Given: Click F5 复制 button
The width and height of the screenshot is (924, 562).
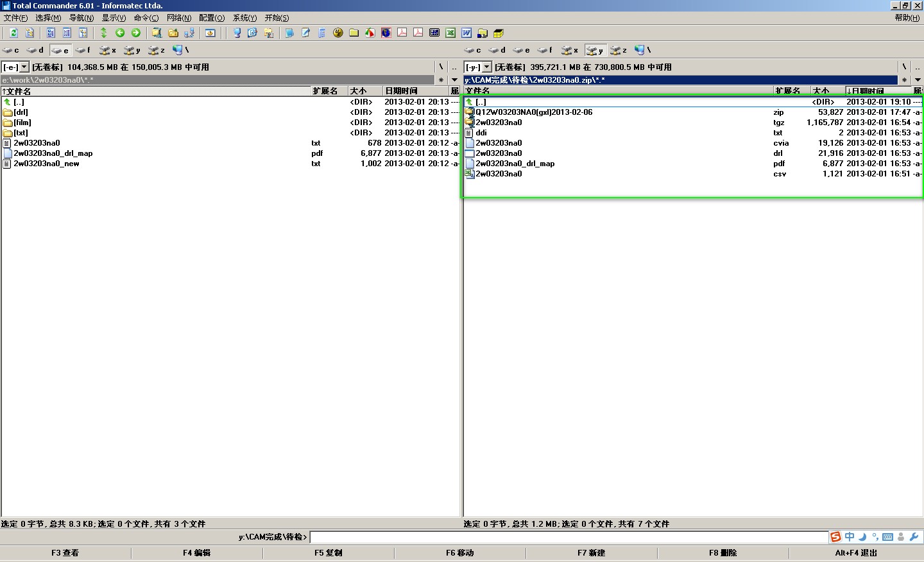Looking at the screenshot, I should point(329,553).
